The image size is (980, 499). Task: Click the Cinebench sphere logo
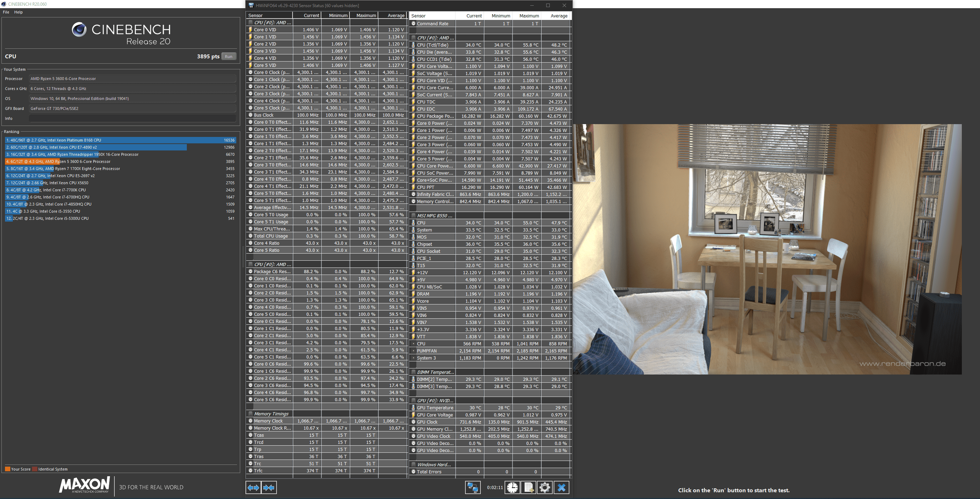pyautogui.click(x=79, y=30)
